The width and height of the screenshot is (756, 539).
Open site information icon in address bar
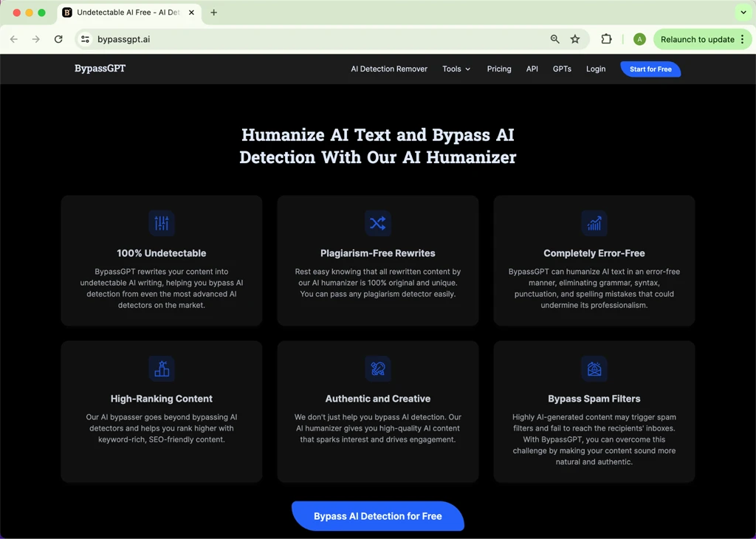pyautogui.click(x=86, y=39)
